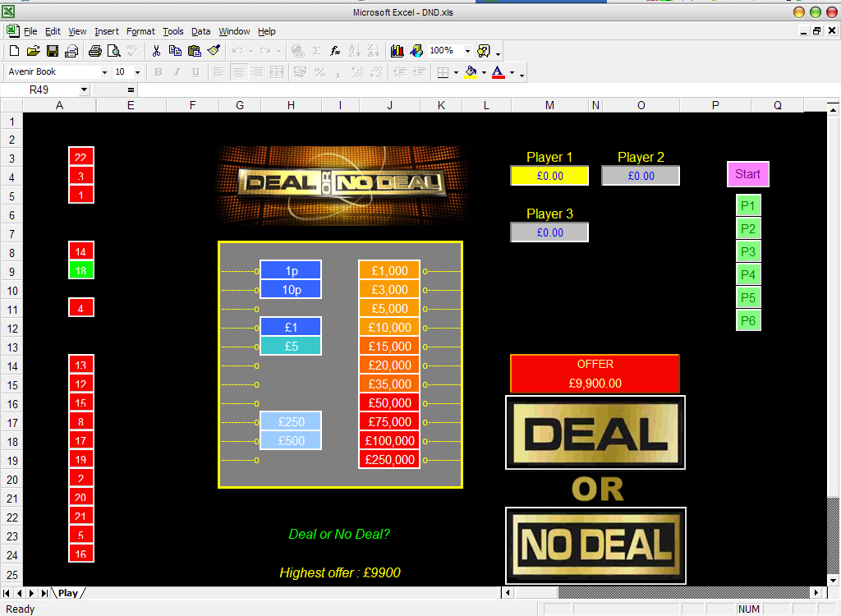Click the Player 1 yellow £0.00 field
Screen dimensions: 841x616
coord(549,176)
